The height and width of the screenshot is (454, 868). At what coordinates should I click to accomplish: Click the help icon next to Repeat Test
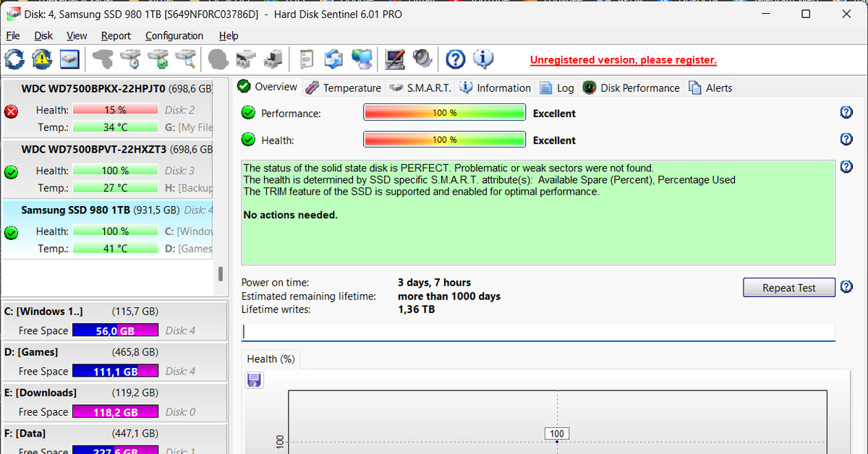[x=846, y=287]
